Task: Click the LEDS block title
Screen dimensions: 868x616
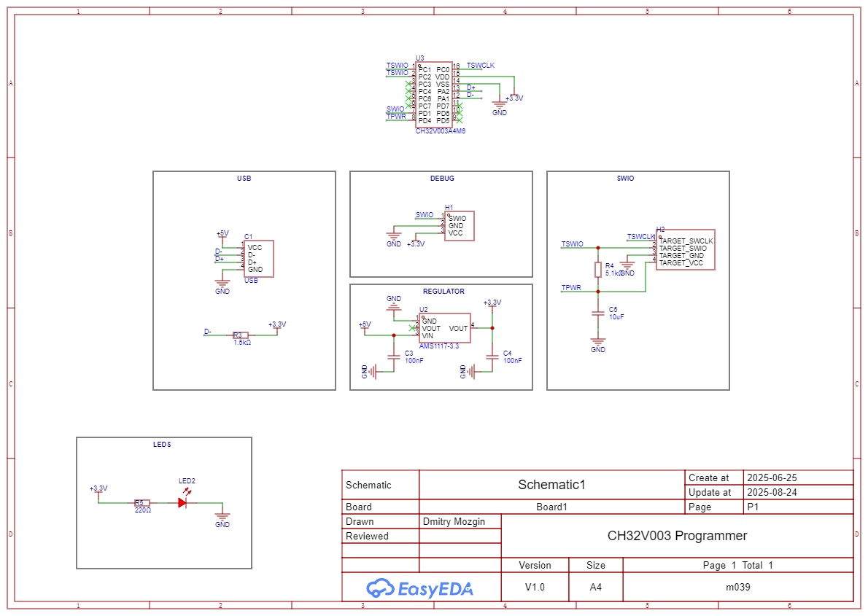Action: [162, 445]
